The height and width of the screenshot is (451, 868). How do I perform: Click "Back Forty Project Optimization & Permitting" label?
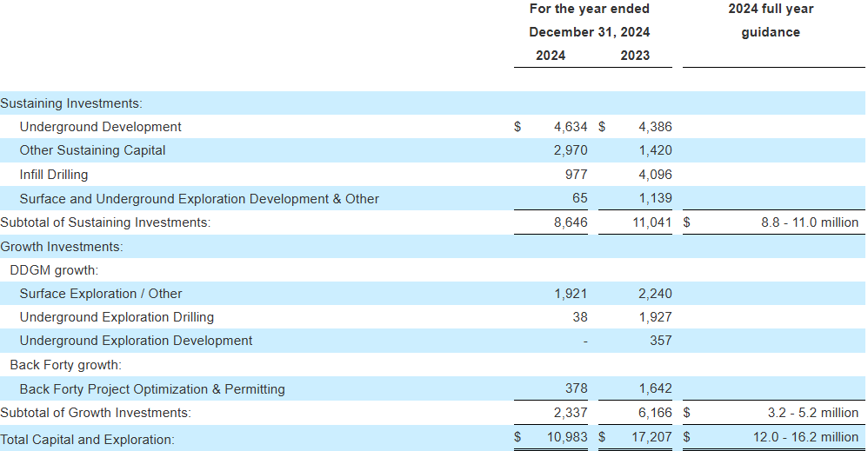pos(152,389)
